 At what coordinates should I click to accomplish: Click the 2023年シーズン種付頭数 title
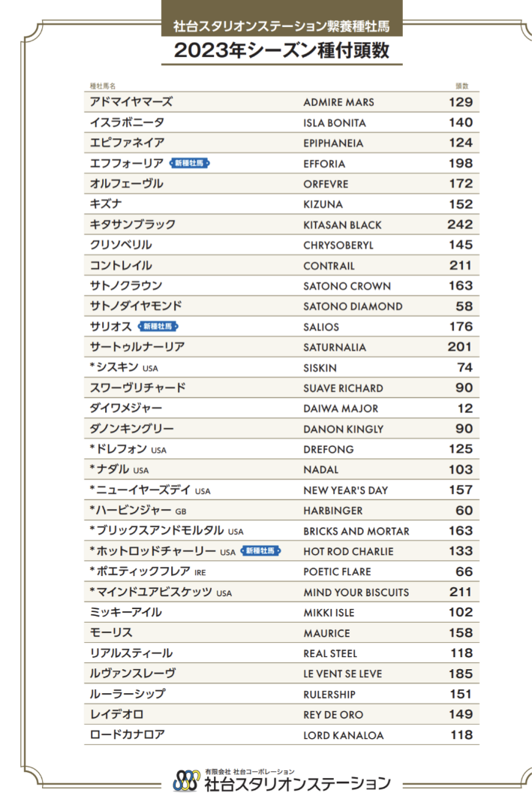[x=281, y=53]
